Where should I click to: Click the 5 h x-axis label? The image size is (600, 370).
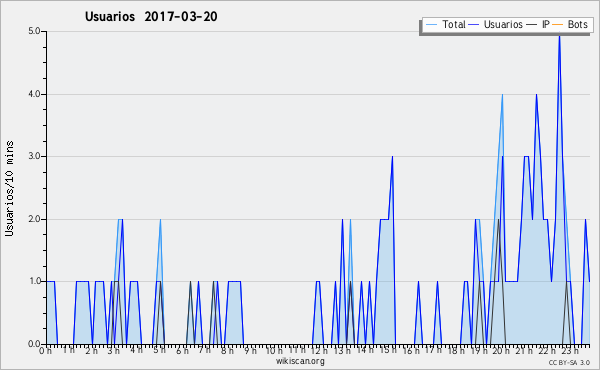[160, 350]
